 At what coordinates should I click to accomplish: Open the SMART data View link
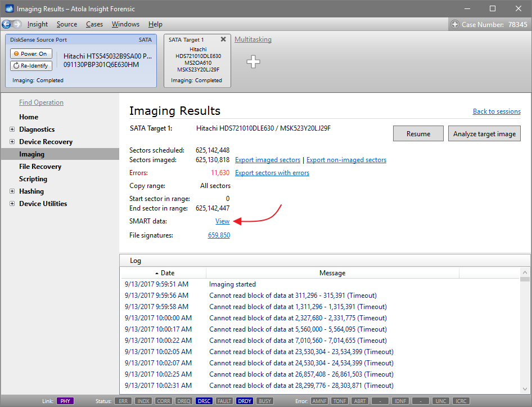point(223,221)
